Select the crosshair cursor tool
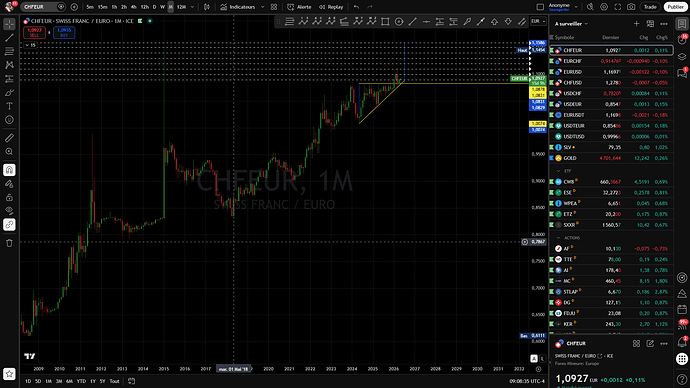Viewport: 690px width, 388px height. (9, 24)
